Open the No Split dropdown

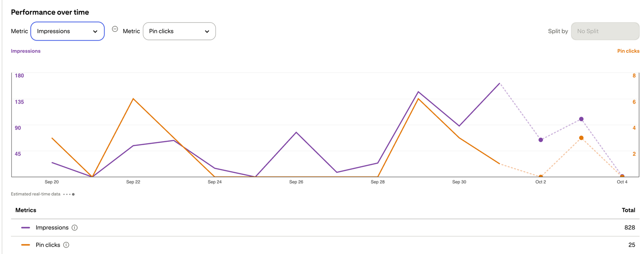605,31
